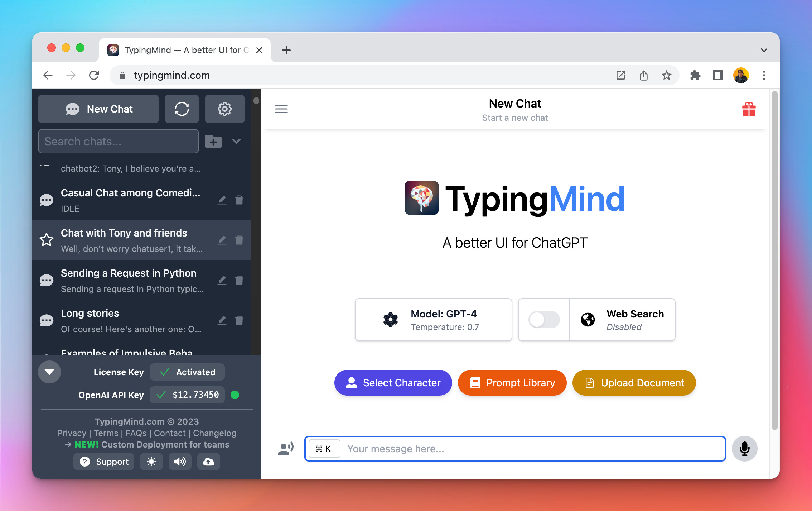Open the red gift icon
This screenshot has height=511, width=812.
click(x=749, y=109)
